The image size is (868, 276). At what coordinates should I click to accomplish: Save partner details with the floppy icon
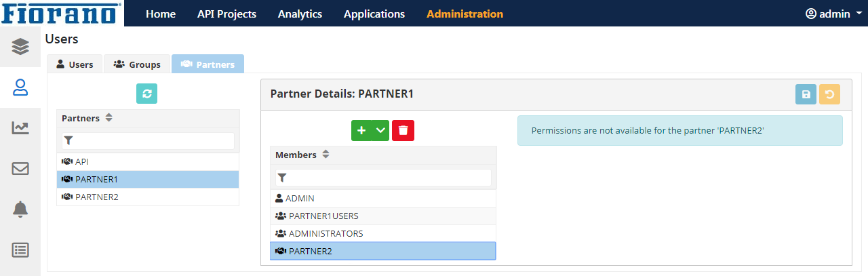806,94
